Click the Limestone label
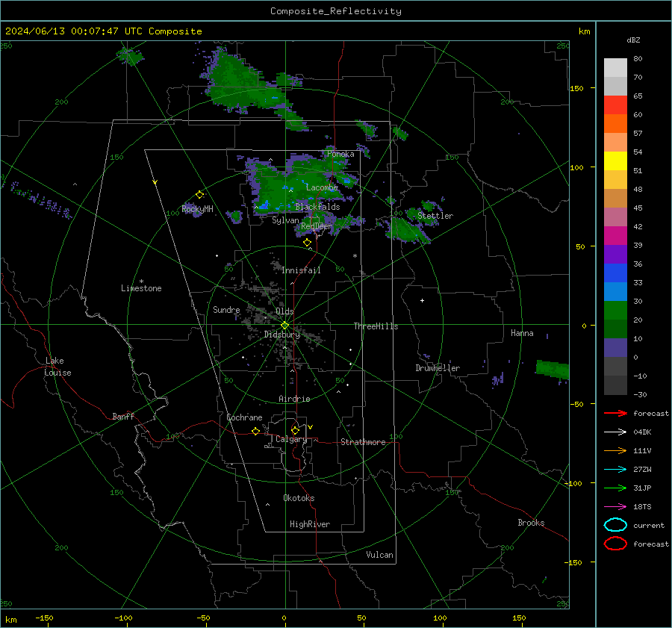This screenshot has height=628, width=672. pos(141,288)
